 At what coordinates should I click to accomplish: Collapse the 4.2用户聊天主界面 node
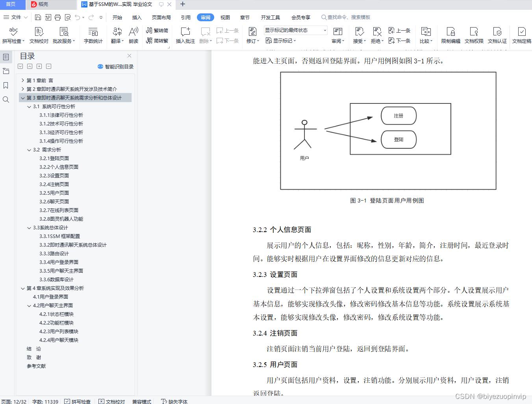point(29,305)
